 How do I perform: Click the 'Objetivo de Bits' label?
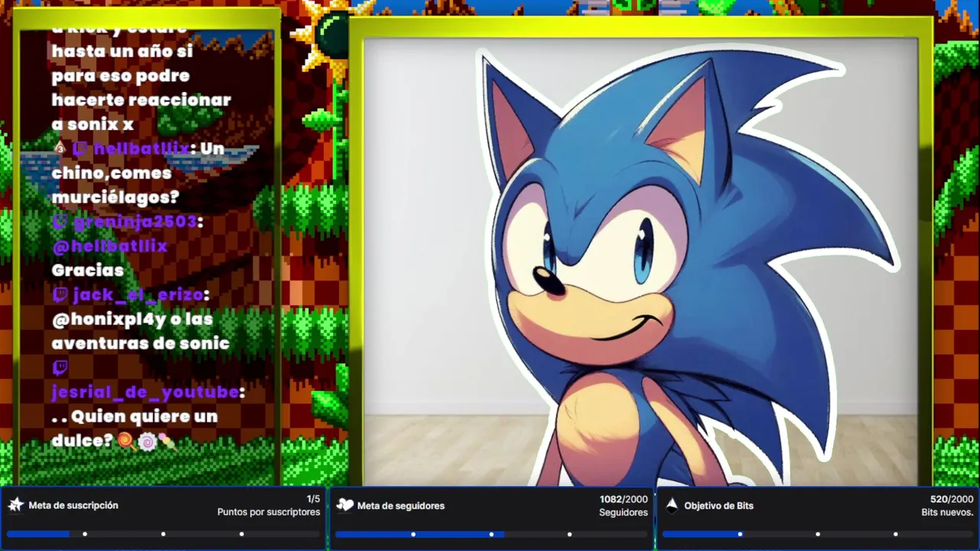[719, 505]
